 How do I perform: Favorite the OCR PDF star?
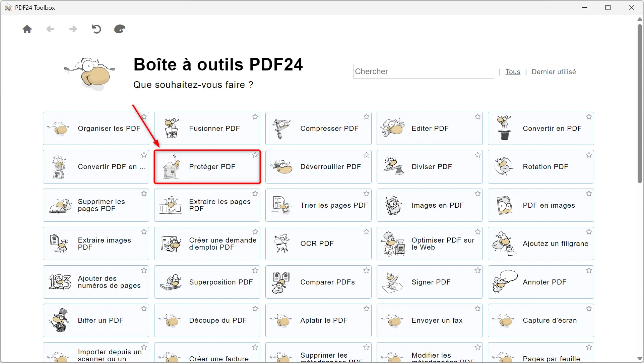point(367,232)
